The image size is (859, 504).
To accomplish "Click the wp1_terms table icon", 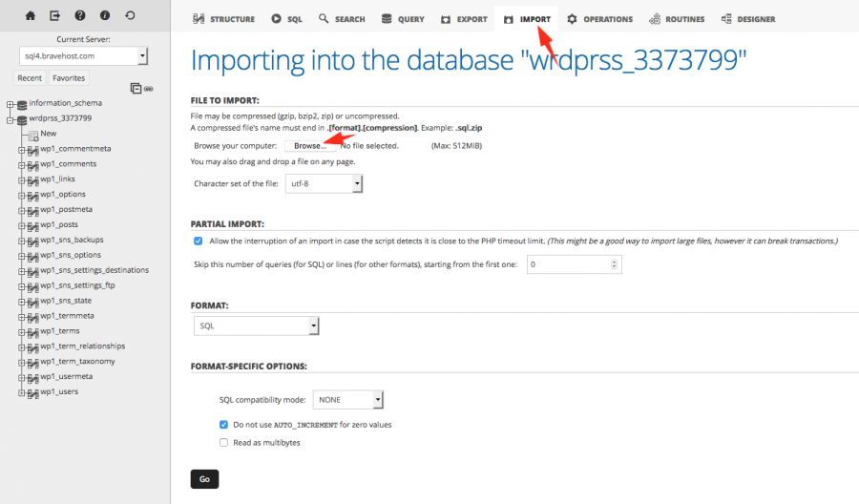I will 32,332.
